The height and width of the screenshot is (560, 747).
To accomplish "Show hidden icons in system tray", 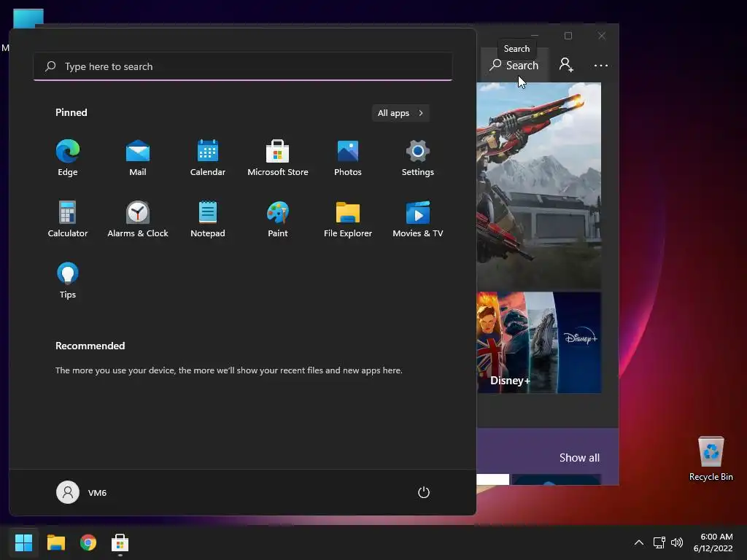I will [639, 542].
